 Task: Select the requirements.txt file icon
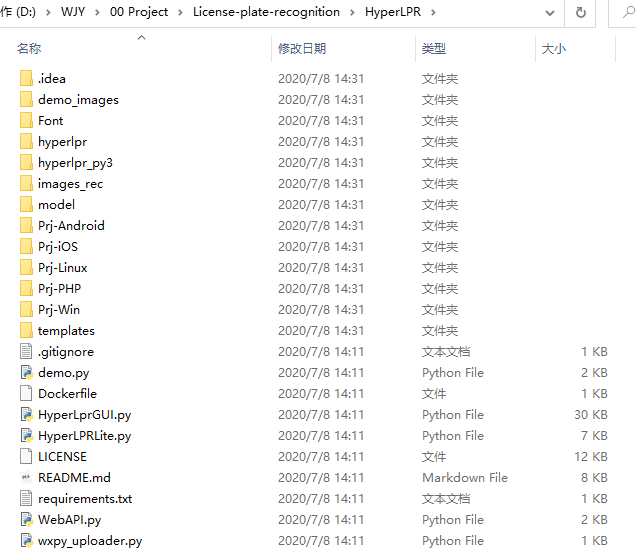click(26, 499)
